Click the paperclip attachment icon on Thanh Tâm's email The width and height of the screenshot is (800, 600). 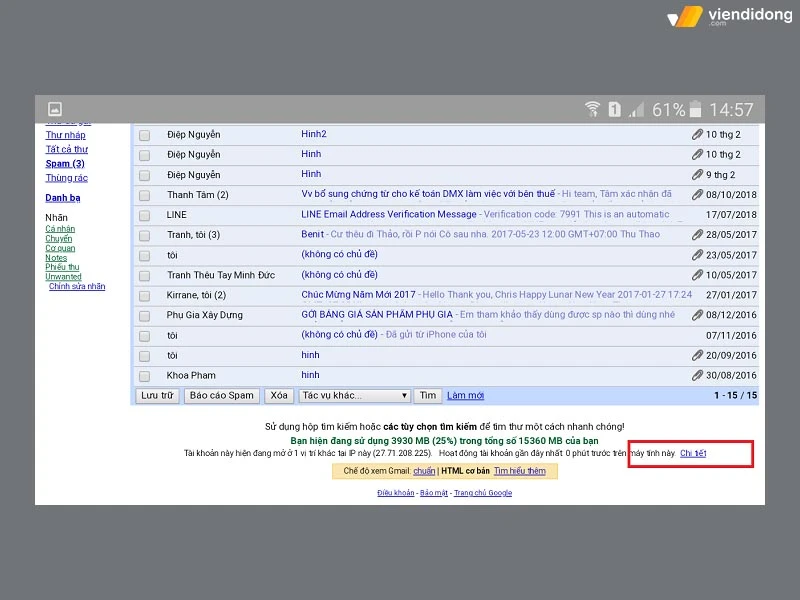pyautogui.click(x=697, y=194)
